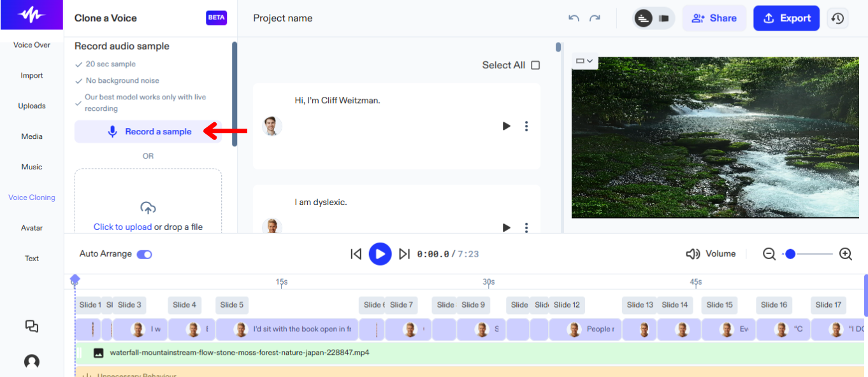Zoom out of the timeline with the magnifier icon
This screenshot has height=377, width=868.
(x=769, y=253)
